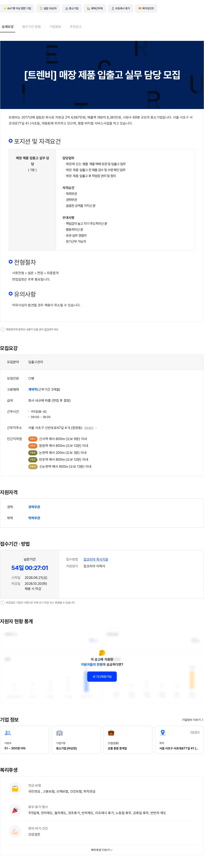
Task: Click the 입출고관리 recruitment field text
Action: point(36,362)
